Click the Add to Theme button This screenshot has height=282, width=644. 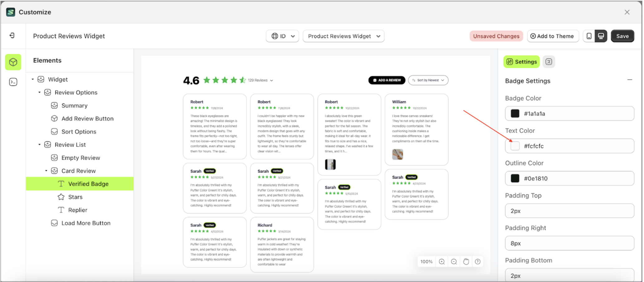click(x=553, y=36)
